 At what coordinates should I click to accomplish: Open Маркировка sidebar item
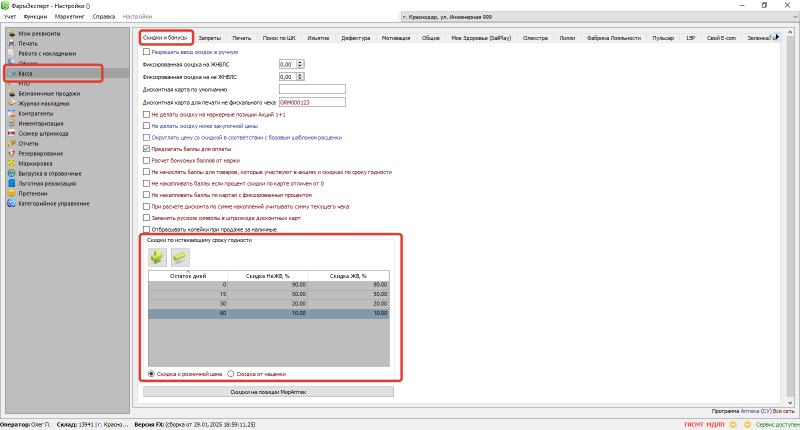34,162
